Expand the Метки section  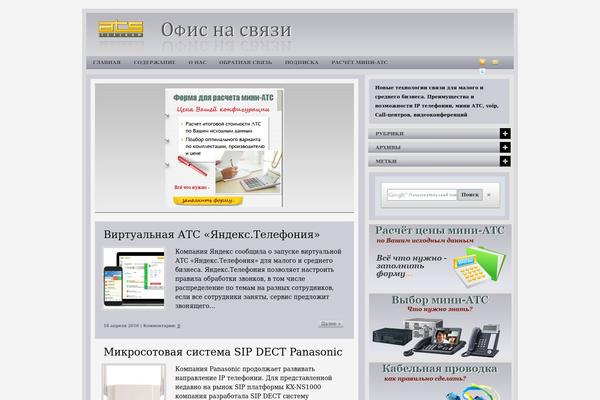pyautogui.click(x=505, y=161)
